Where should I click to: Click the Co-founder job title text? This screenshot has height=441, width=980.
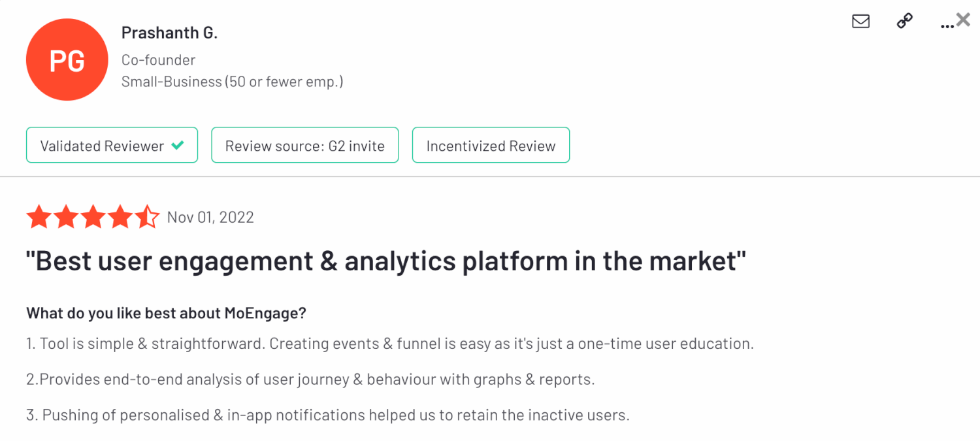[x=158, y=60]
